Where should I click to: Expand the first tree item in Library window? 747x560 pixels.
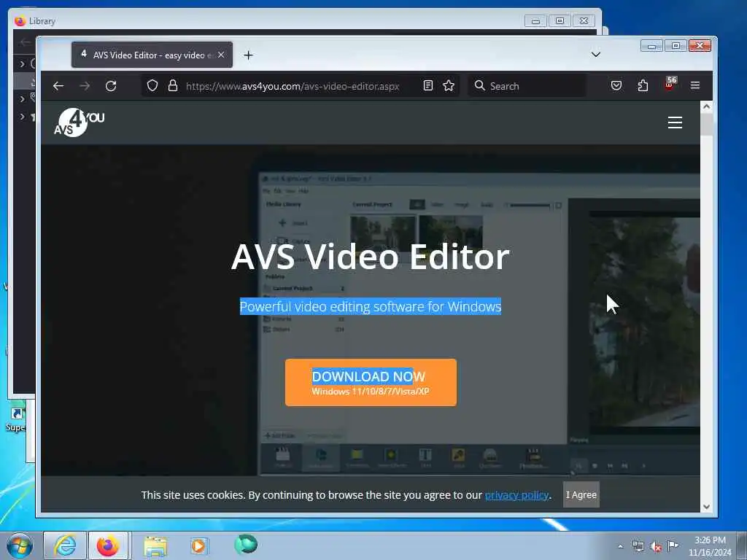point(22,63)
